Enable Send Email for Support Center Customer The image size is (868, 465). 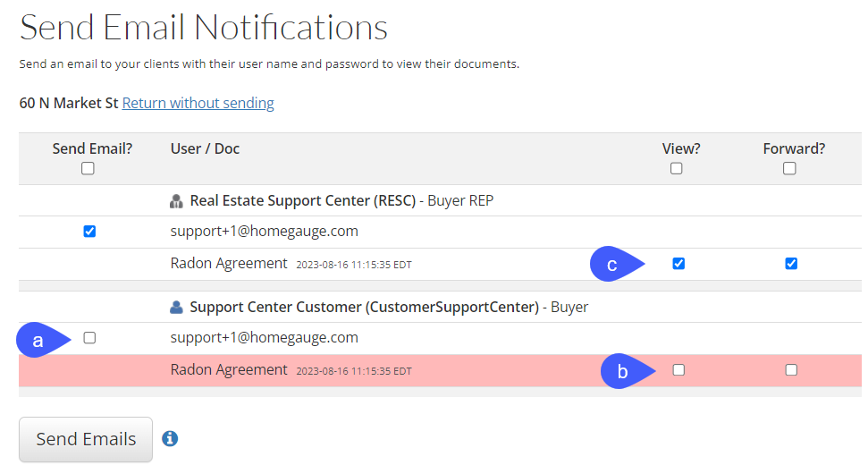click(x=89, y=338)
